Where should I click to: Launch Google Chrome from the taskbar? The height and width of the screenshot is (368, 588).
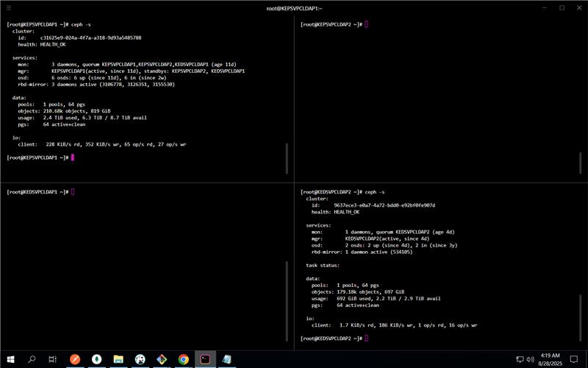[183, 359]
